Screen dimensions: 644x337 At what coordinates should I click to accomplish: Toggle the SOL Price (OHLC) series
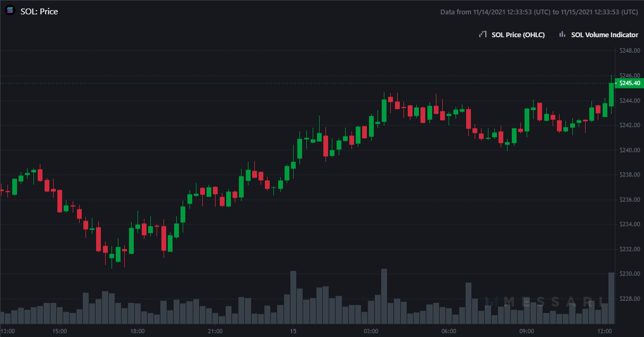(518, 35)
